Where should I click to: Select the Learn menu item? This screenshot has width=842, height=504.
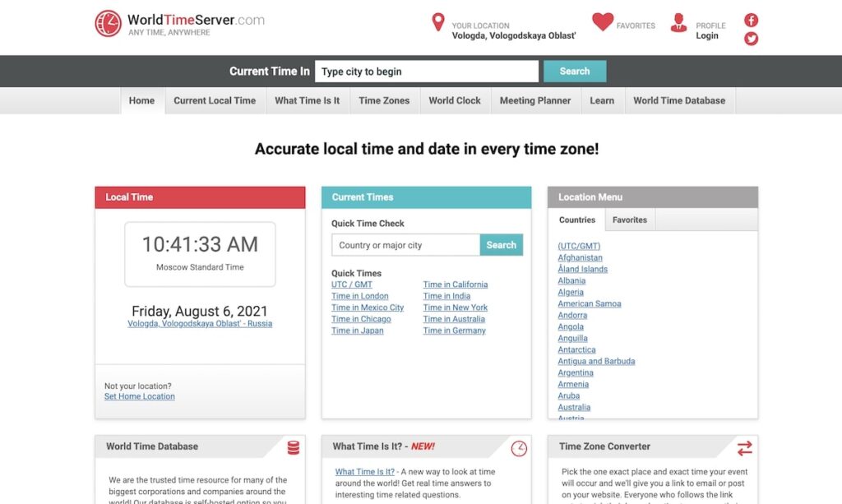point(602,100)
